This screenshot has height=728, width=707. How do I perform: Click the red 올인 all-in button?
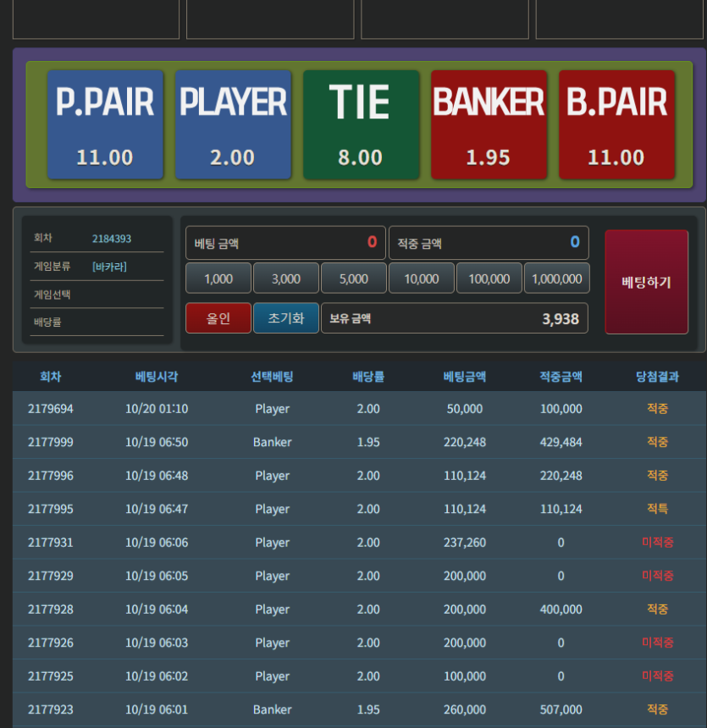(218, 318)
